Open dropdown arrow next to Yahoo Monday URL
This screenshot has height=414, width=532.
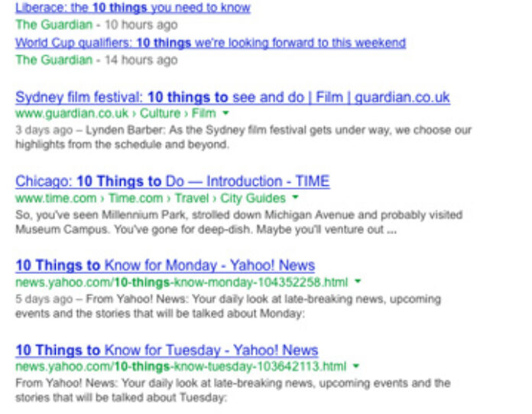(356, 282)
